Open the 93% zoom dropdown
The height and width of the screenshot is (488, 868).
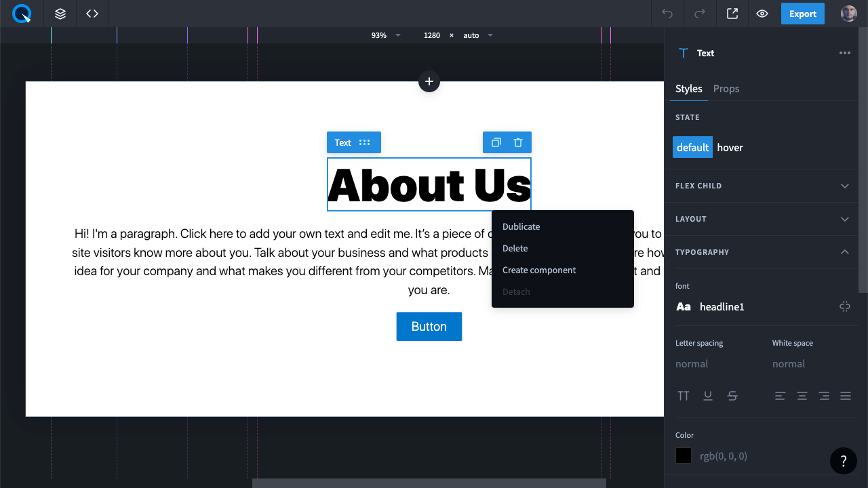(x=386, y=35)
